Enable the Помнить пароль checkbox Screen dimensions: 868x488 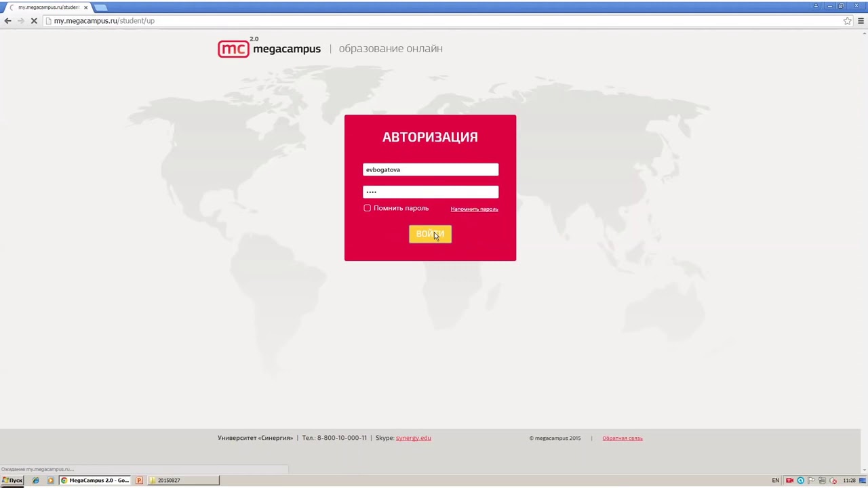(x=367, y=208)
